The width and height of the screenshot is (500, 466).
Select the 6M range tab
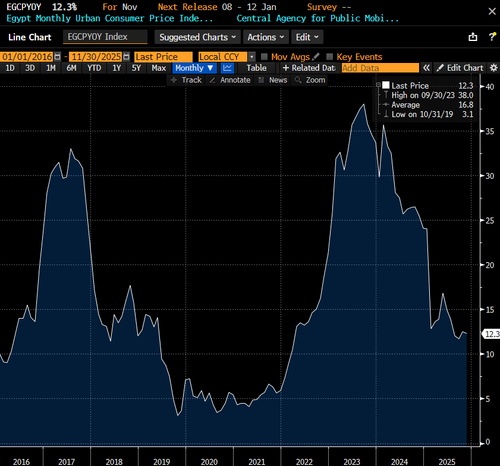(71, 68)
